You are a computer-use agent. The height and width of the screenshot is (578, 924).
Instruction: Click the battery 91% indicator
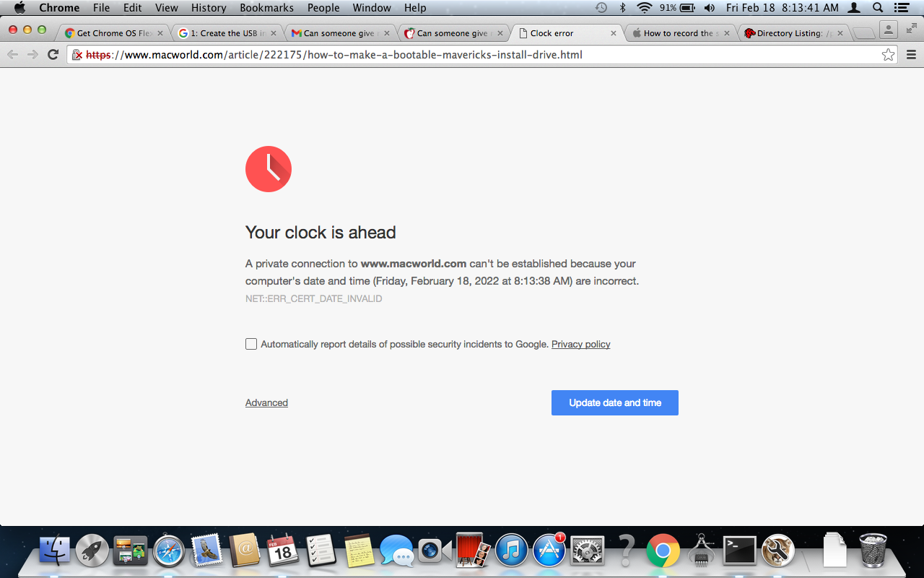click(x=677, y=8)
